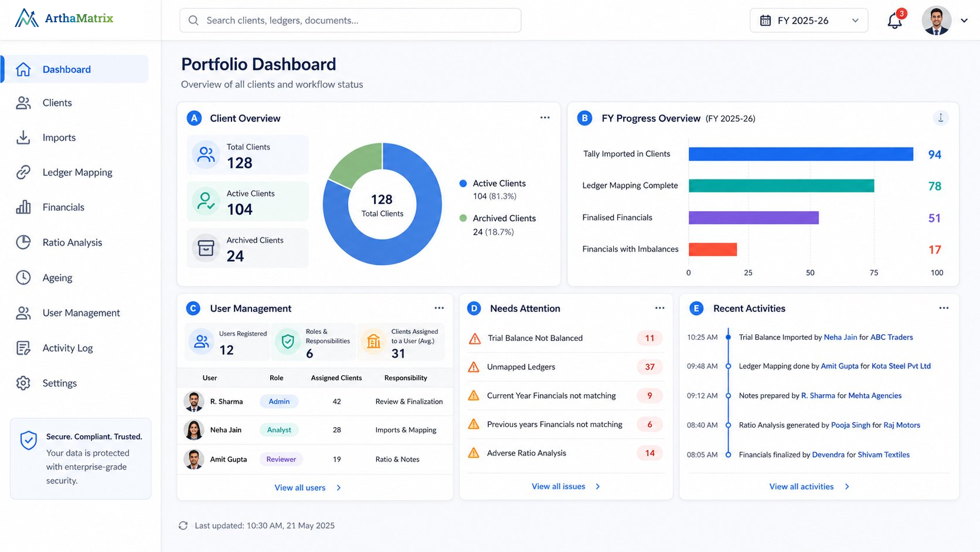Click the Admin role badge for R. Sharma
Screen dimensions: 980x552
click(x=279, y=402)
